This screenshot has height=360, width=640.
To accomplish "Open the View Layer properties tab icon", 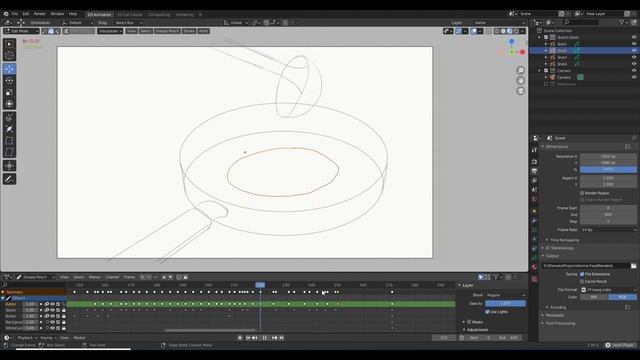I will (534, 180).
